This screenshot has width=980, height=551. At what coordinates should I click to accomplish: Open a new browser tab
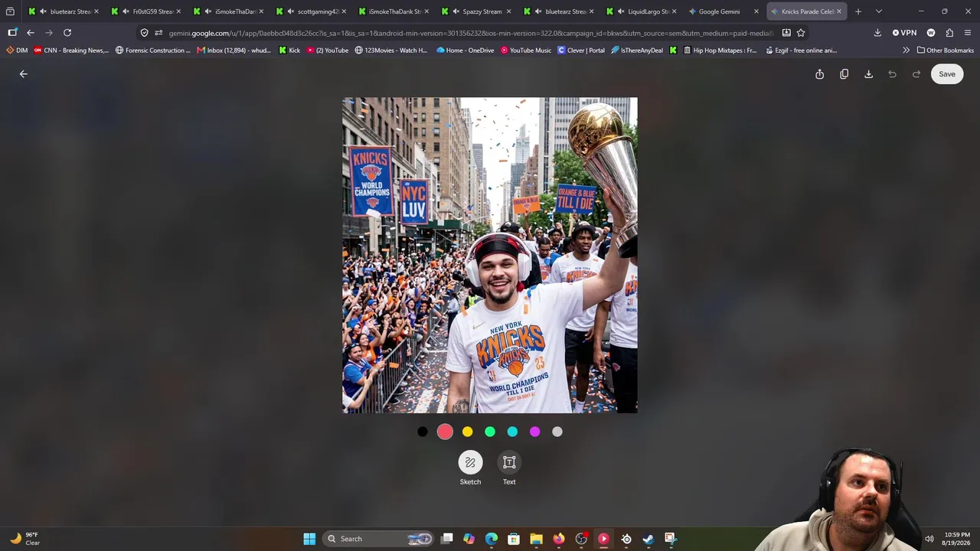[x=858, y=11]
